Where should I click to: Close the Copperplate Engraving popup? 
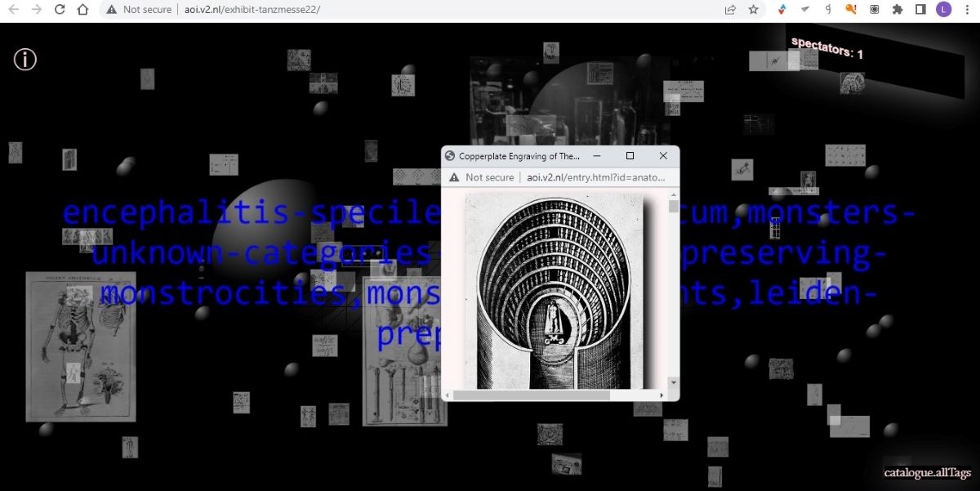click(x=663, y=156)
